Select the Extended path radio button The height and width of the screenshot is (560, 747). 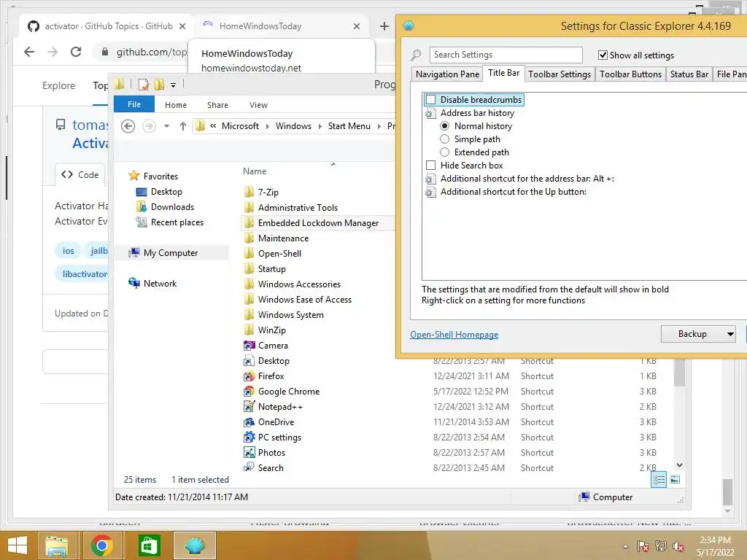[444, 152]
